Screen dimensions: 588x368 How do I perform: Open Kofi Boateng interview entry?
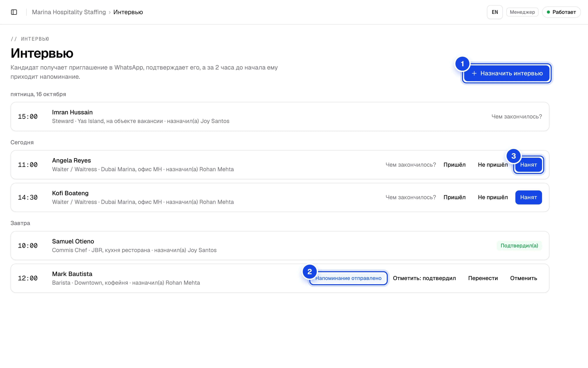click(280, 197)
